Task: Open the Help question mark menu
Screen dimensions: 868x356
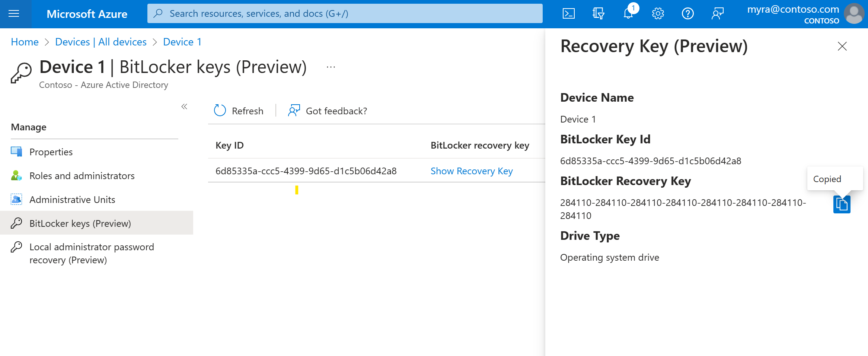Action: coord(687,13)
